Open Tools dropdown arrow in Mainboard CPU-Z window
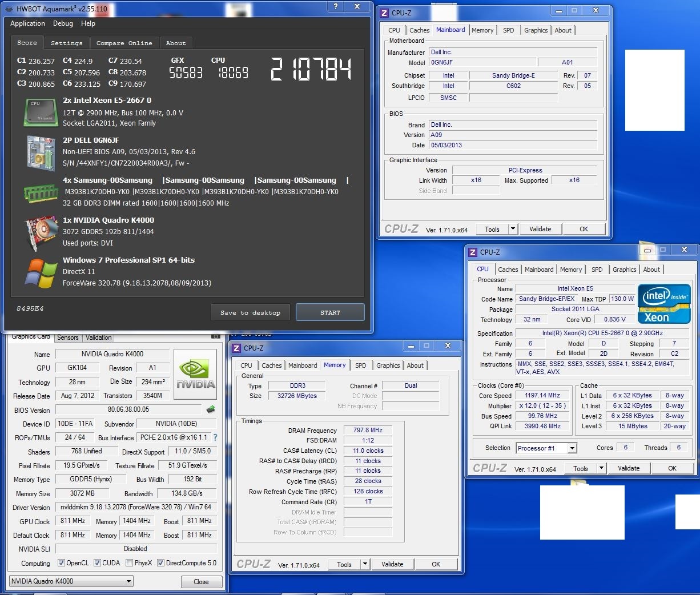The width and height of the screenshot is (700, 595). [x=513, y=229]
